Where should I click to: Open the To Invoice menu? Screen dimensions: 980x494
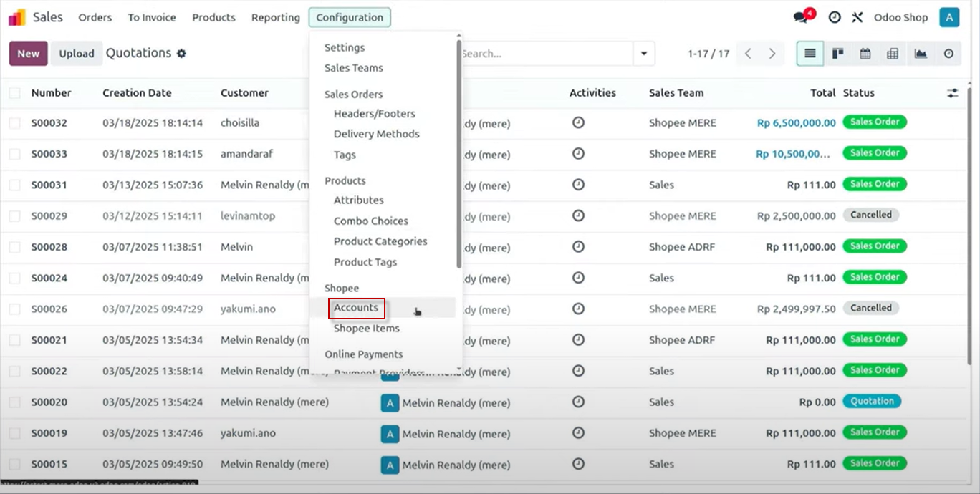tap(152, 17)
